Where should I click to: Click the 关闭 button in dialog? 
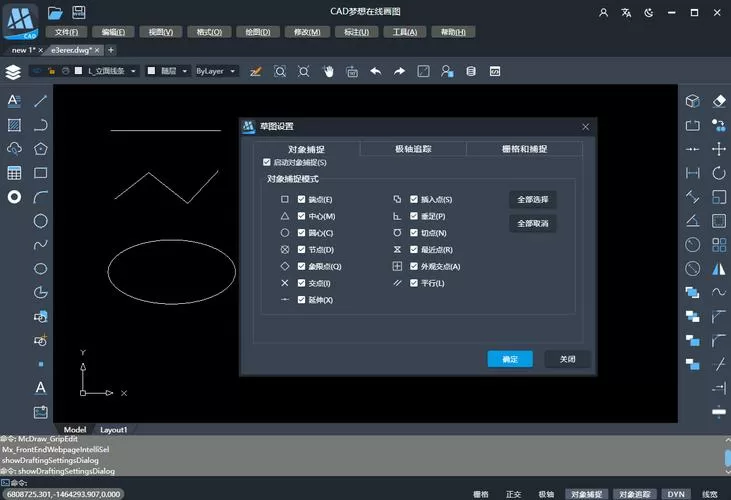[x=567, y=359]
